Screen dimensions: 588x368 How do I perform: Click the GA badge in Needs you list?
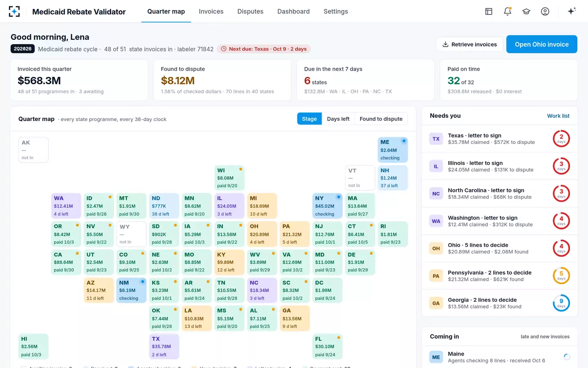(436, 303)
